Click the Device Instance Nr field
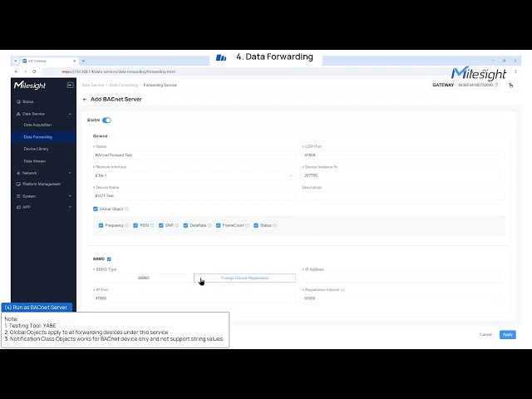532x399 pixels. (x=403, y=175)
